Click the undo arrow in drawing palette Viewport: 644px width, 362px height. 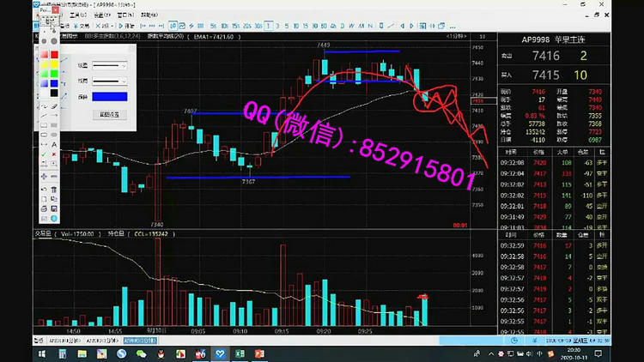(44, 188)
